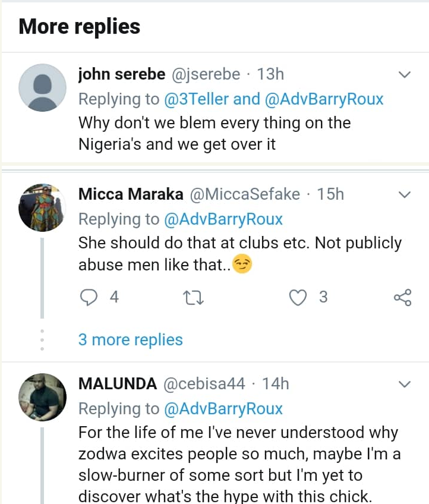Image resolution: width=429 pixels, height=504 pixels.
Task: Expand options chevron on john serebe's tweet
Action: [x=404, y=75]
